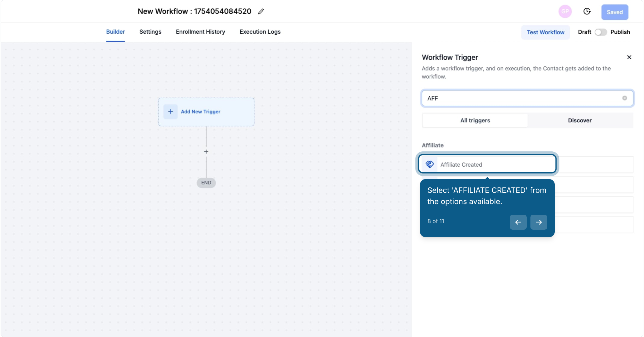The height and width of the screenshot is (337, 644).
Task: Open the Enrollment History tab
Action: point(200,32)
